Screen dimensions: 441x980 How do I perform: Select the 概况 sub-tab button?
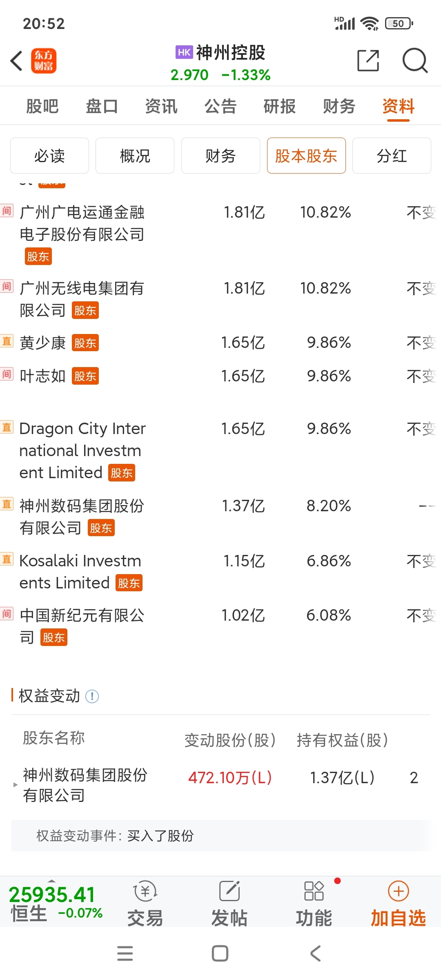tap(135, 156)
